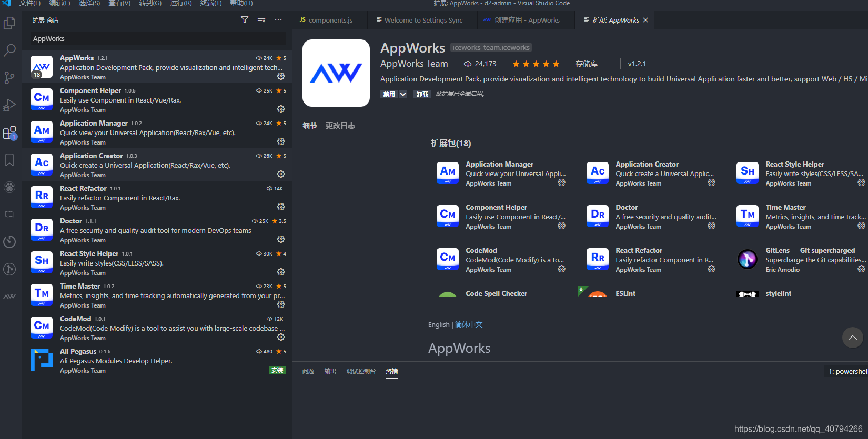
Task: Open the 调试控制台 debug console tab
Action: [361, 371]
